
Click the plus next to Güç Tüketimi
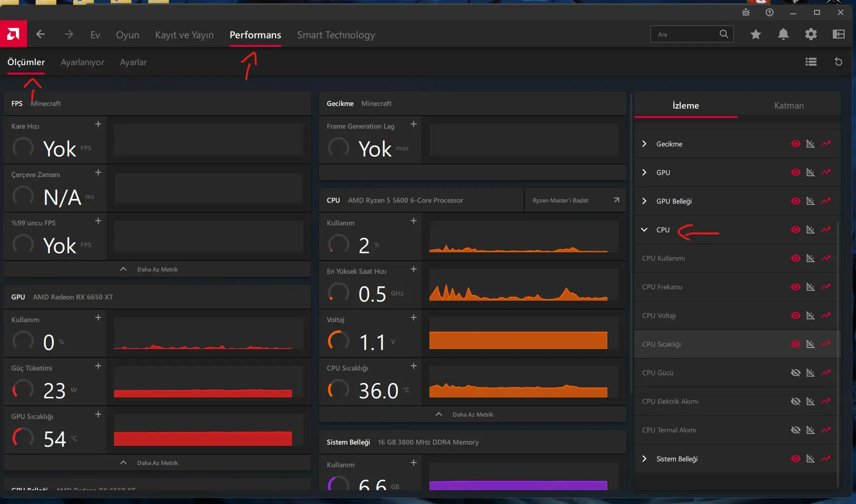tap(98, 366)
